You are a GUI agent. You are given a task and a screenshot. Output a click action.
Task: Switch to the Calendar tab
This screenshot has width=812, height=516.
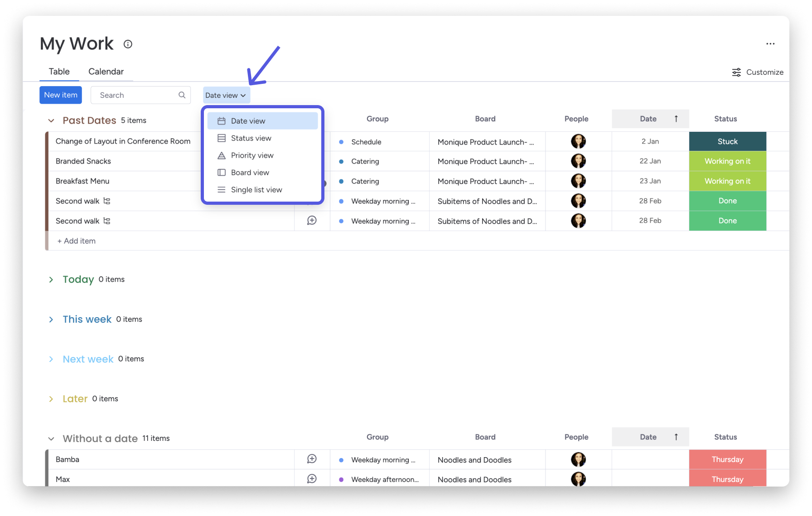point(106,72)
